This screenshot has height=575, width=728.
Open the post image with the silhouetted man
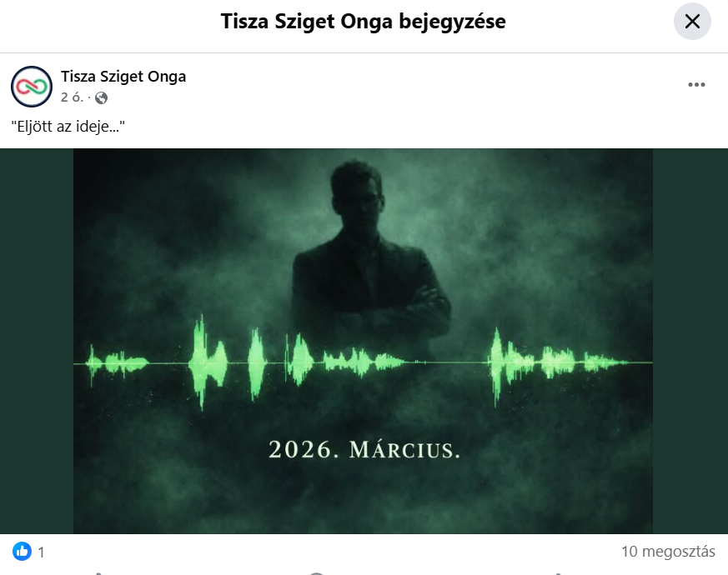(x=363, y=341)
